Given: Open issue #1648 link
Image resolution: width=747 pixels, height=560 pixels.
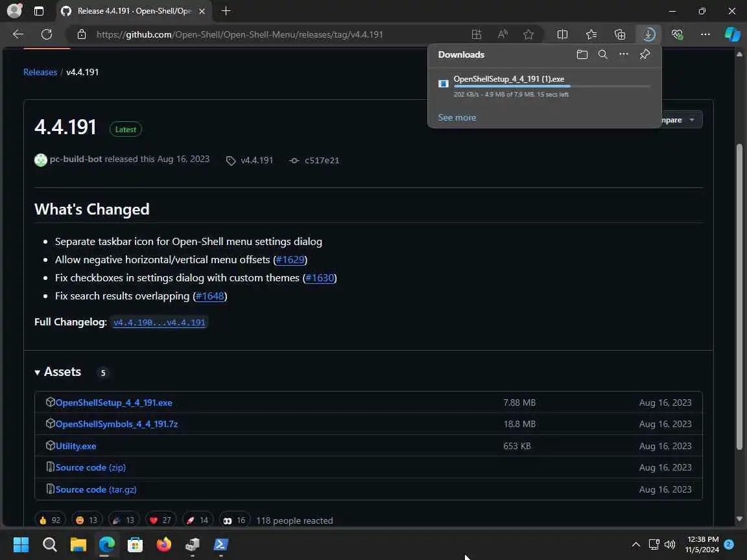Looking at the screenshot, I should pyautogui.click(x=209, y=296).
